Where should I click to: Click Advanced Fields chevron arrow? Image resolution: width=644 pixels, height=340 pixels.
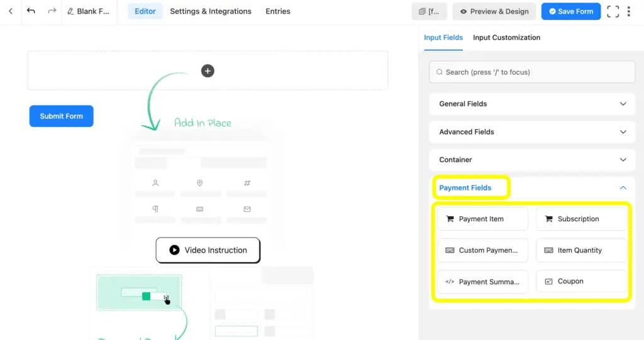[623, 132]
